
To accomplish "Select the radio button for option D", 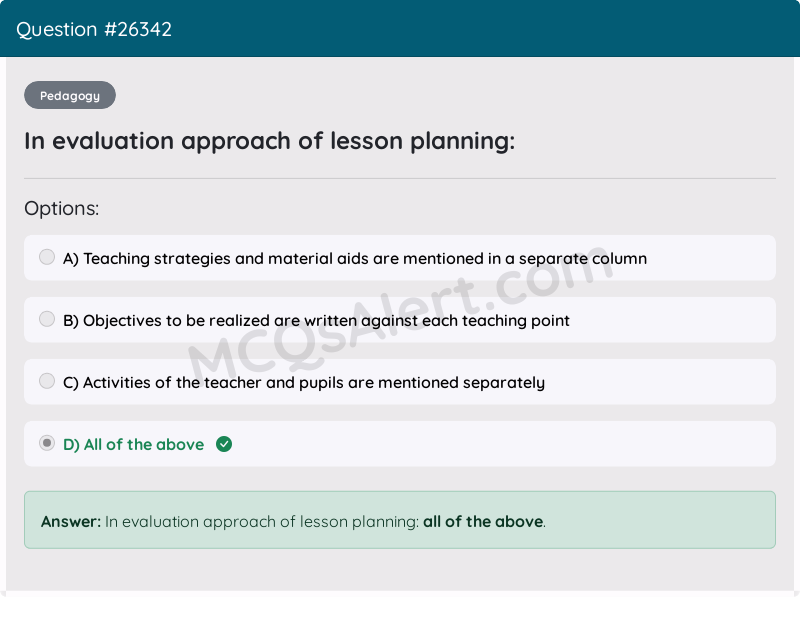I will 47,443.
